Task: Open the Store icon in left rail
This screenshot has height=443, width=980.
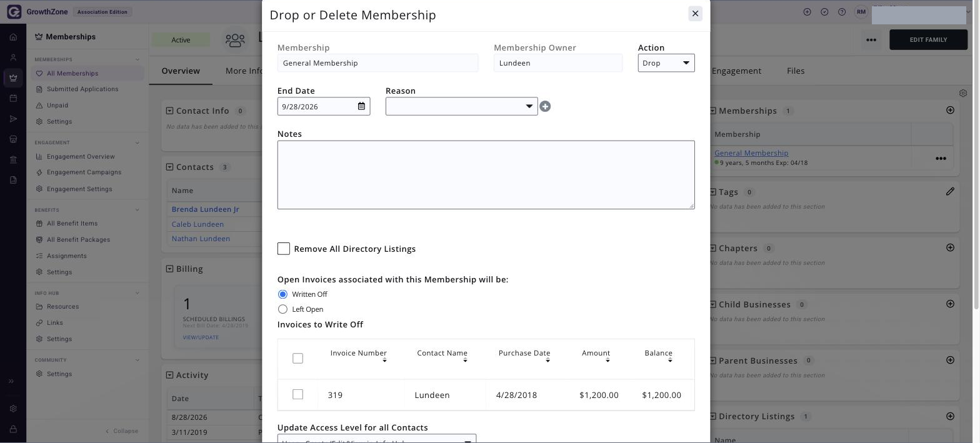Action: [x=13, y=139]
